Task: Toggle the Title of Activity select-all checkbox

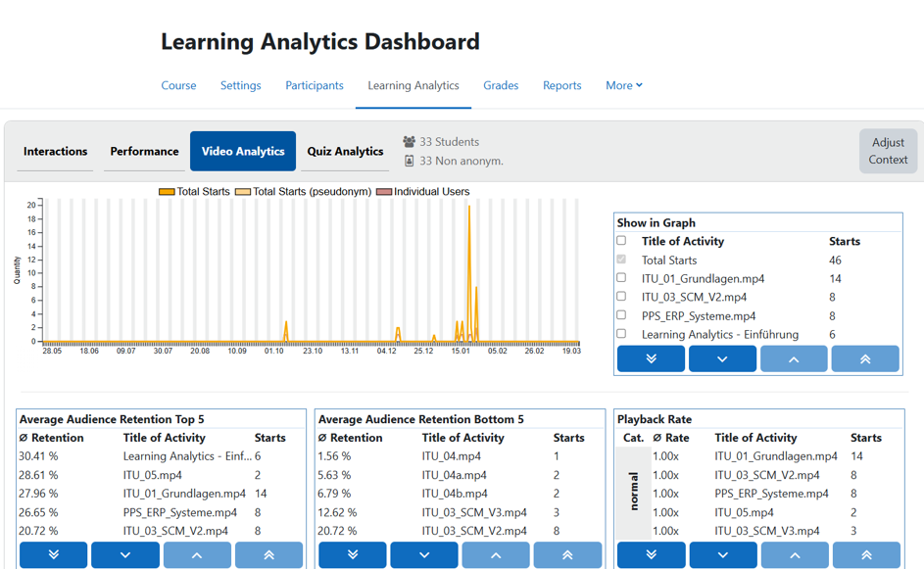Action: (621, 240)
